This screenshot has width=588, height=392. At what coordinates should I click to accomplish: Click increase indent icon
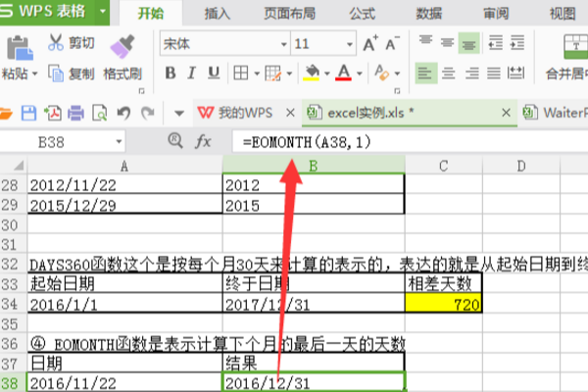[x=517, y=43]
